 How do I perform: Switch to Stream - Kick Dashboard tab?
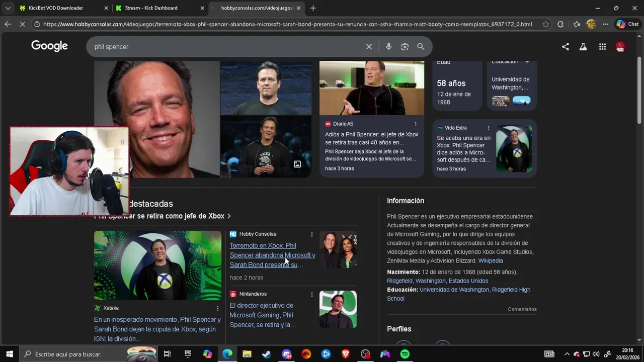tap(151, 8)
